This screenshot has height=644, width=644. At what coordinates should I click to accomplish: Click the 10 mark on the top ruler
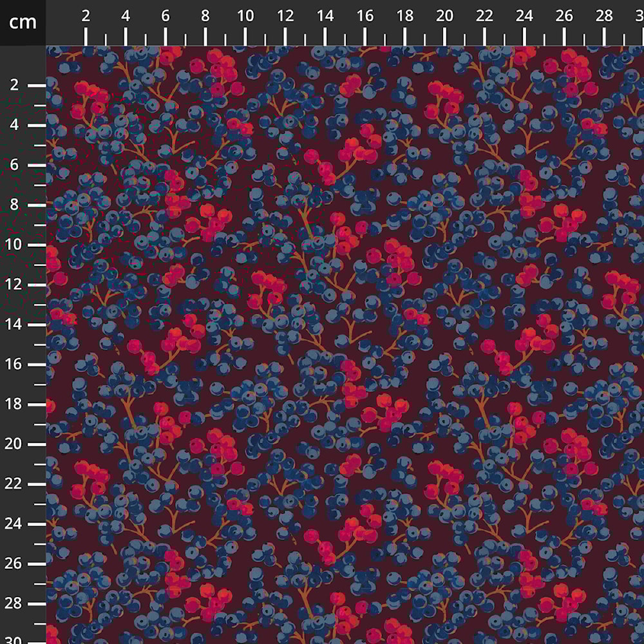point(245,17)
